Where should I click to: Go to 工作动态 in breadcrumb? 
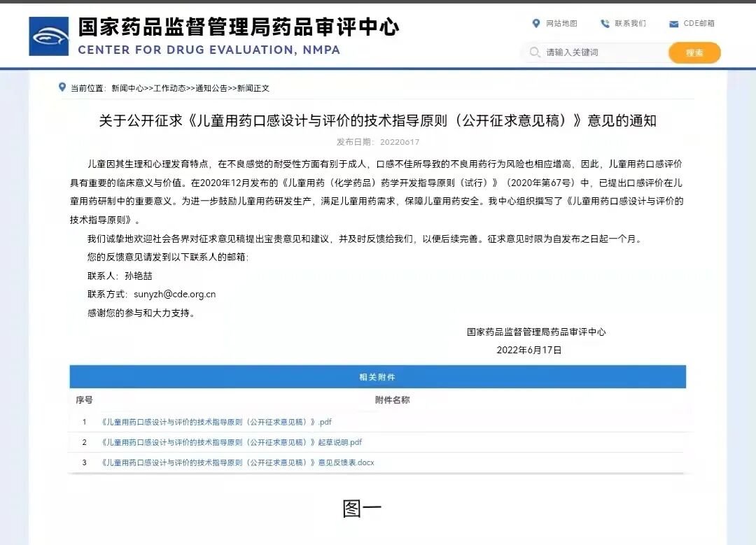[x=169, y=88]
